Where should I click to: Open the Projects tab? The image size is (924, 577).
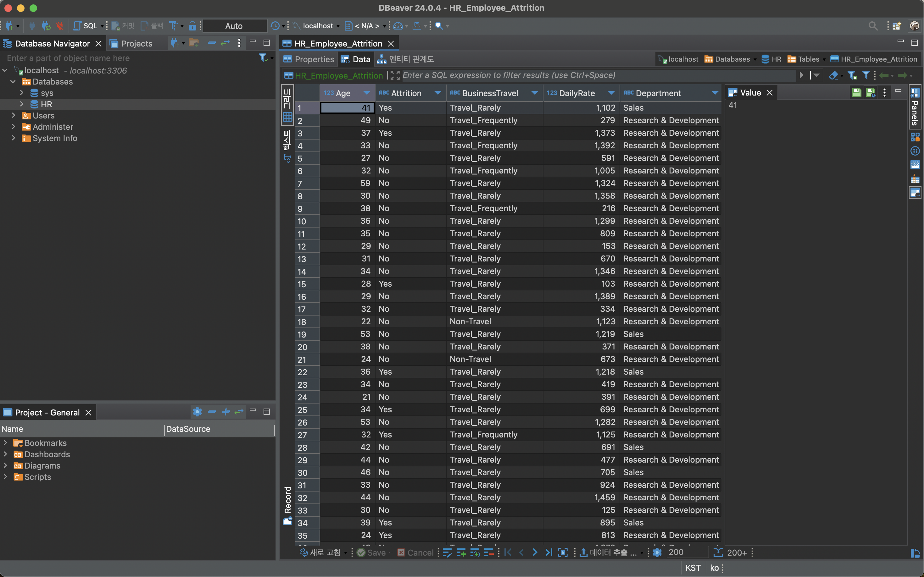click(x=131, y=43)
